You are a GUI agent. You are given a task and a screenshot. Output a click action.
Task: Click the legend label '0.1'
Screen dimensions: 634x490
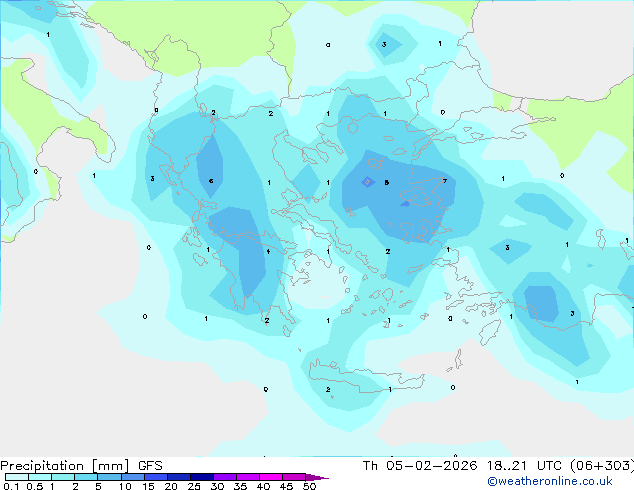(x=11, y=486)
